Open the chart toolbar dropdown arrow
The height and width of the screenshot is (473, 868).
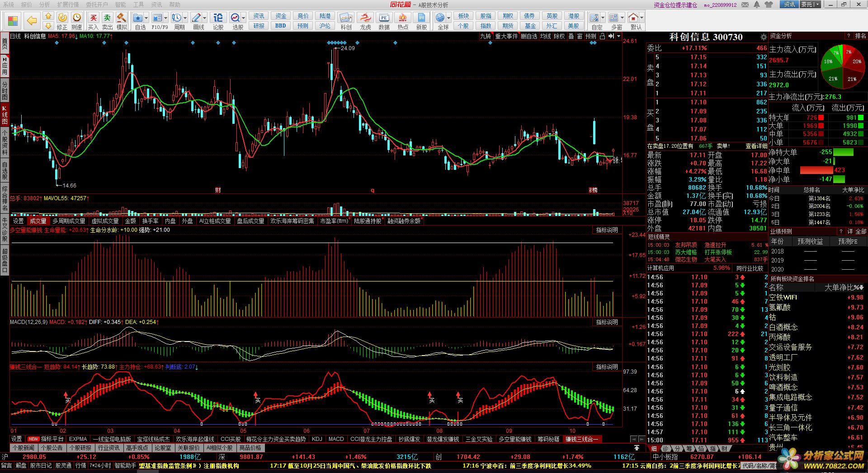618,36
